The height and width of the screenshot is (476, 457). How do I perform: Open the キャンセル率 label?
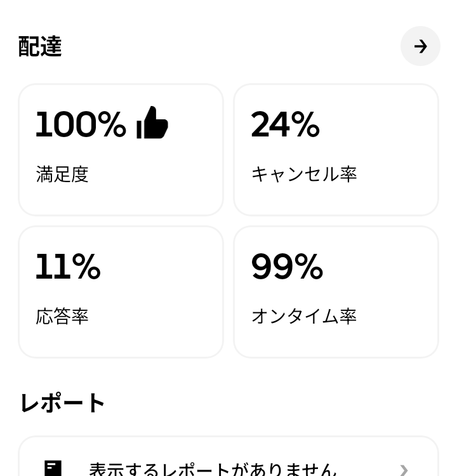304,175
